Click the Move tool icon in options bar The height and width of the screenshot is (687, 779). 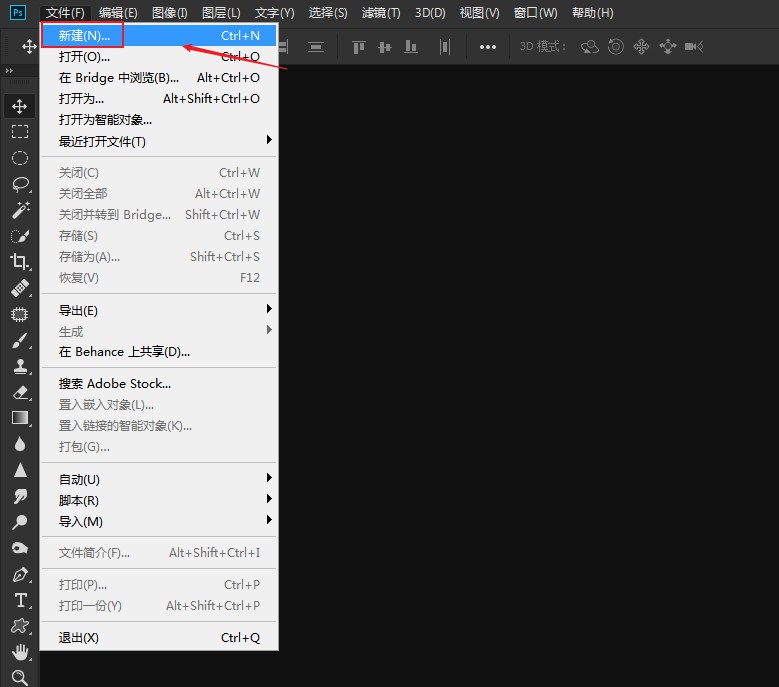pos(29,47)
